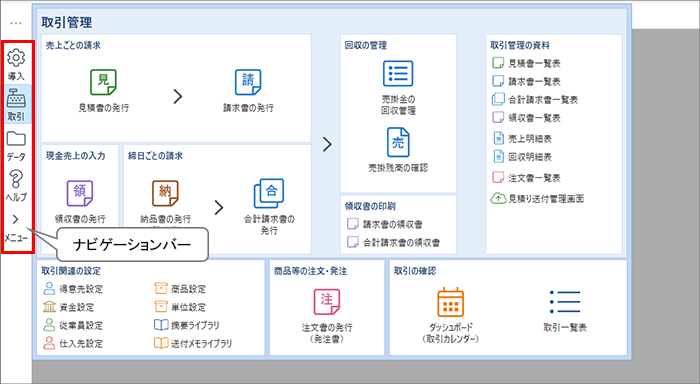Open ダッシュボード(取引カレンダー) calendar icon

coord(450,302)
